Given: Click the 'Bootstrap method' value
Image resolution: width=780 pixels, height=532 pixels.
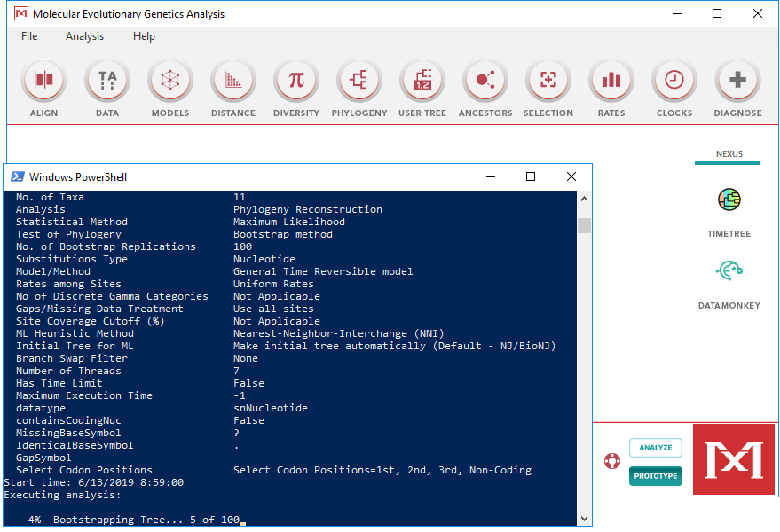Looking at the screenshot, I should coord(283,234).
